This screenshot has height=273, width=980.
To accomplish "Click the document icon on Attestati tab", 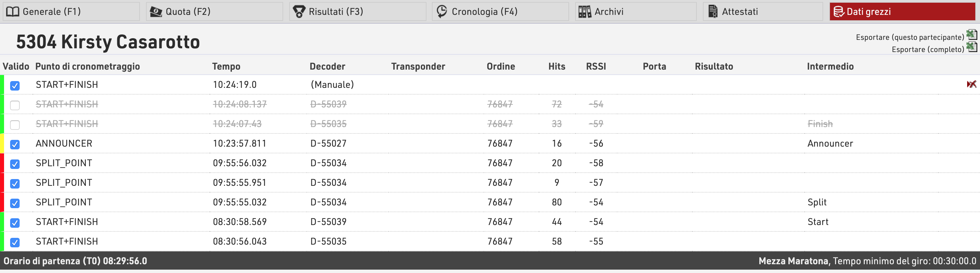I will coord(713,11).
